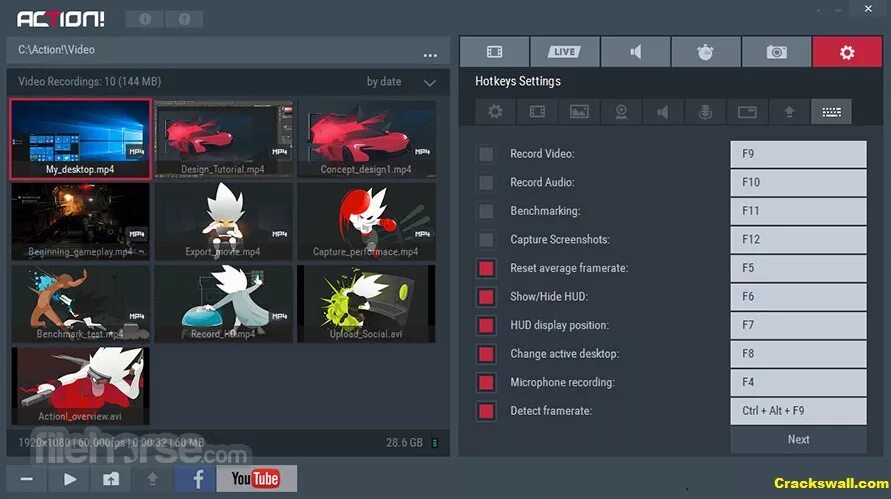
Task: Disable Reset average framerate checkbox
Action: pyautogui.click(x=486, y=268)
